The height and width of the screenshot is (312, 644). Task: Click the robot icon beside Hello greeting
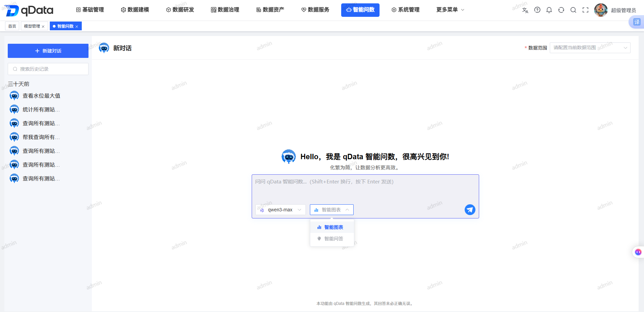tap(289, 157)
